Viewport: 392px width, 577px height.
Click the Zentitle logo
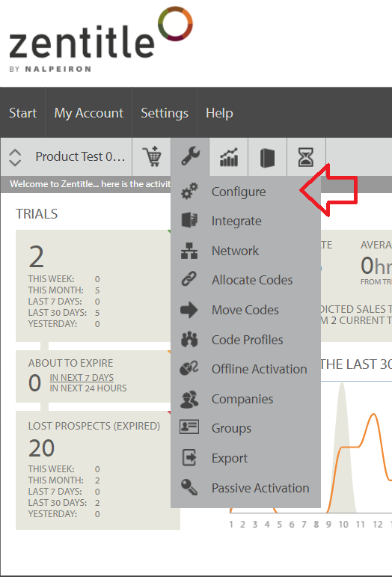101,40
